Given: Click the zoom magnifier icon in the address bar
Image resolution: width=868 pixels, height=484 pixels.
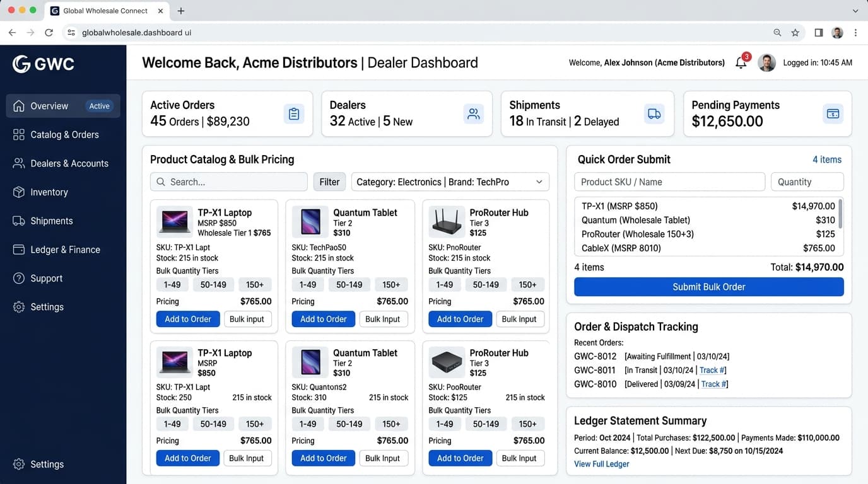Looking at the screenshot, I should point(777,33).
